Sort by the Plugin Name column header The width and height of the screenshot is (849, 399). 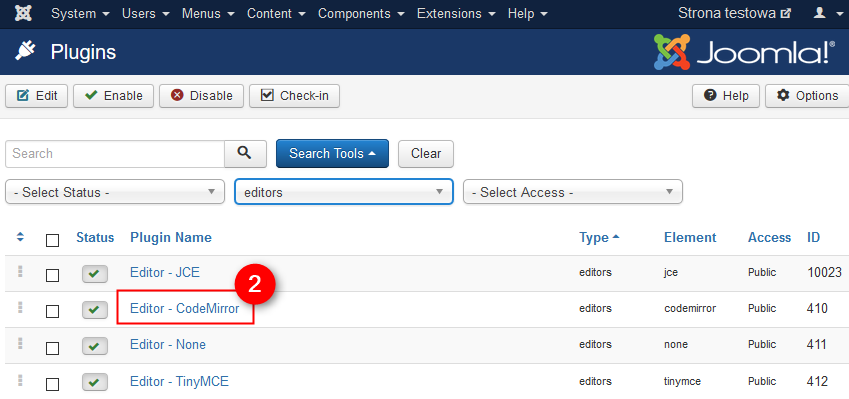pos(171,238)
